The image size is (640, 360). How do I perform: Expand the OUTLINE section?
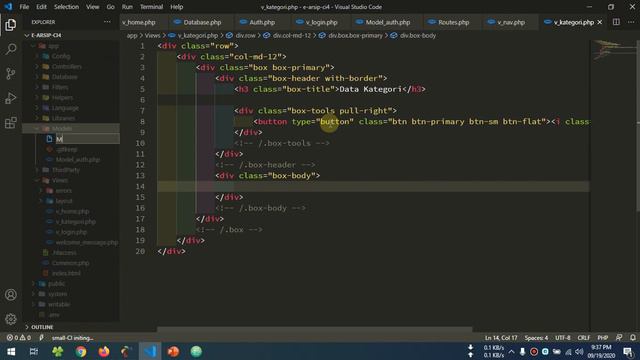pos(71,327)
